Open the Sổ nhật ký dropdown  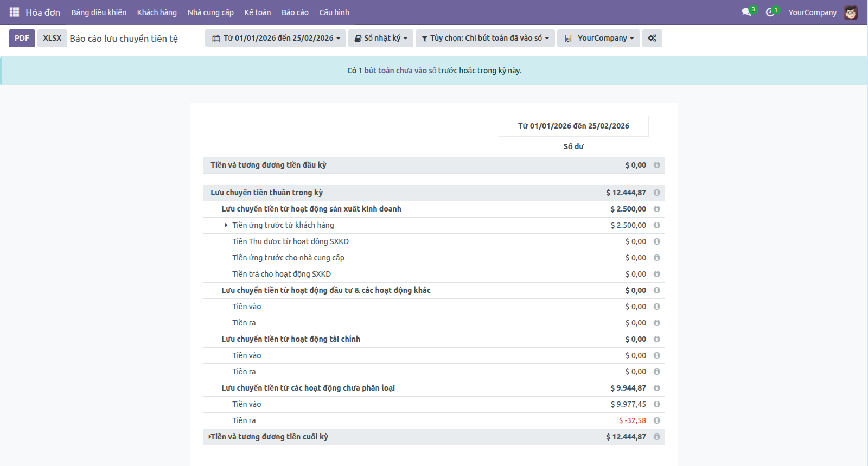(381, 38)
